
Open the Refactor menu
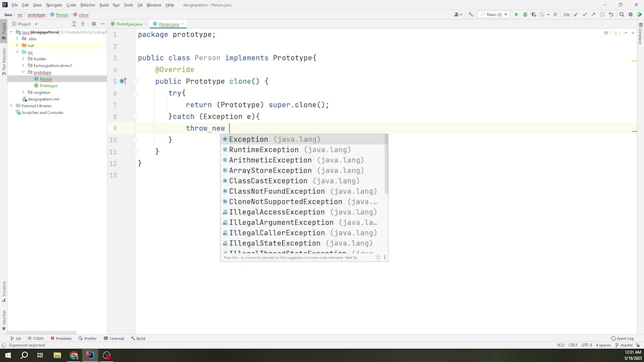(88, 5)
